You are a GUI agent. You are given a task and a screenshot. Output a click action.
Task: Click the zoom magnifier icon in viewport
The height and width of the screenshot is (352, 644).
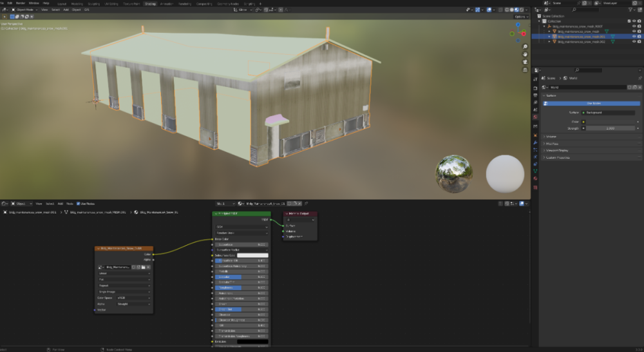tap(524, 46)
